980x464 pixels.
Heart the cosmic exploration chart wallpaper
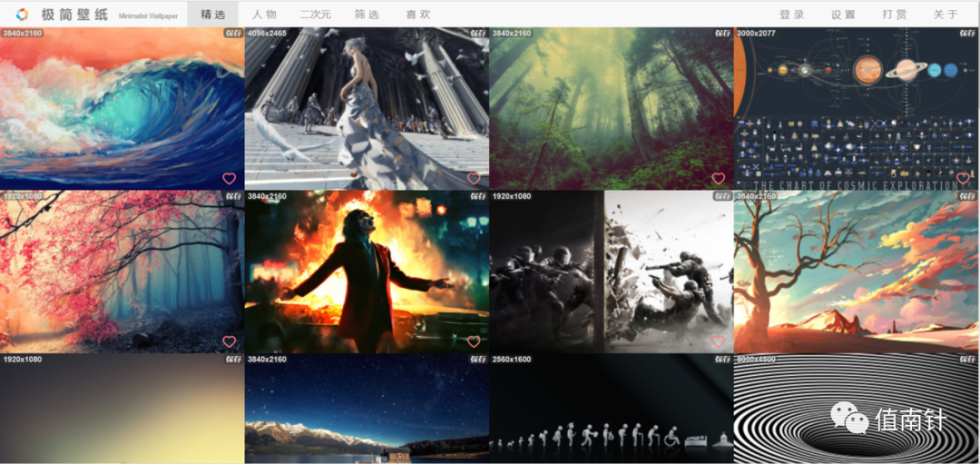[963, 179]
